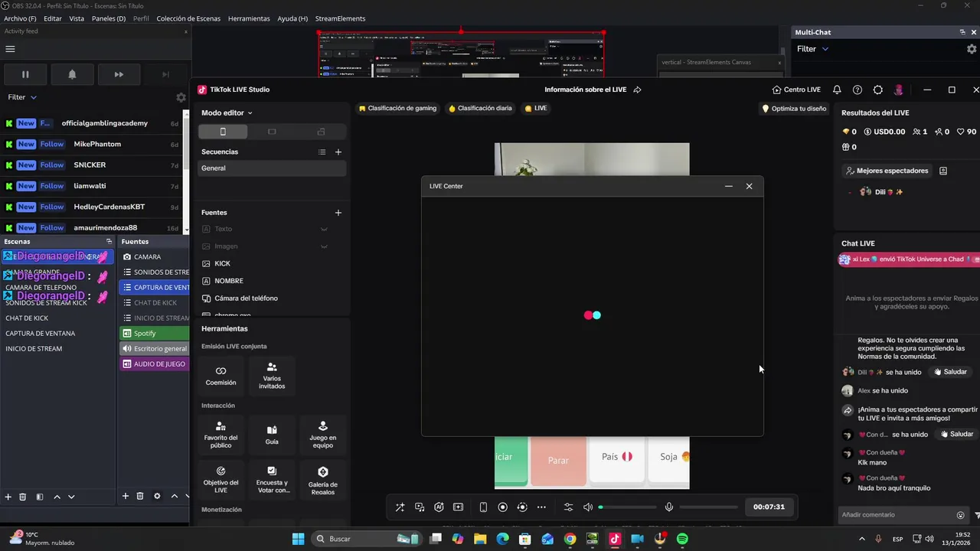Open the media and music icon
The image size is (980, 551).
coord(420,507)
